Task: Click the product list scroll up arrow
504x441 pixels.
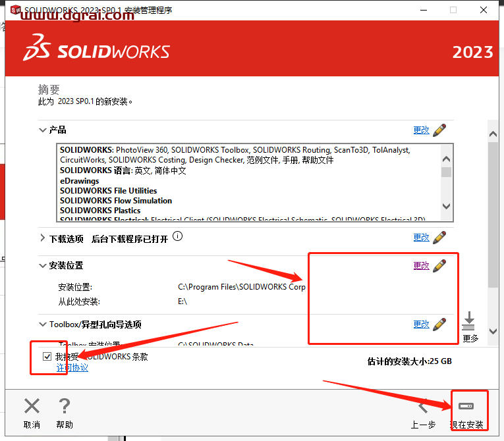Action: [x=446, y=159]
